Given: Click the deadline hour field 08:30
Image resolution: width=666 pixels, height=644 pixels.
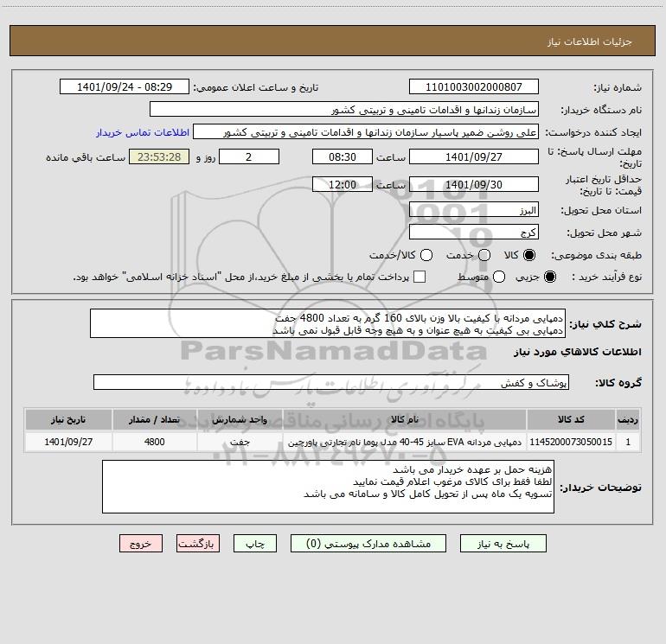Looking at the screenshot, I should click(343, 156).
